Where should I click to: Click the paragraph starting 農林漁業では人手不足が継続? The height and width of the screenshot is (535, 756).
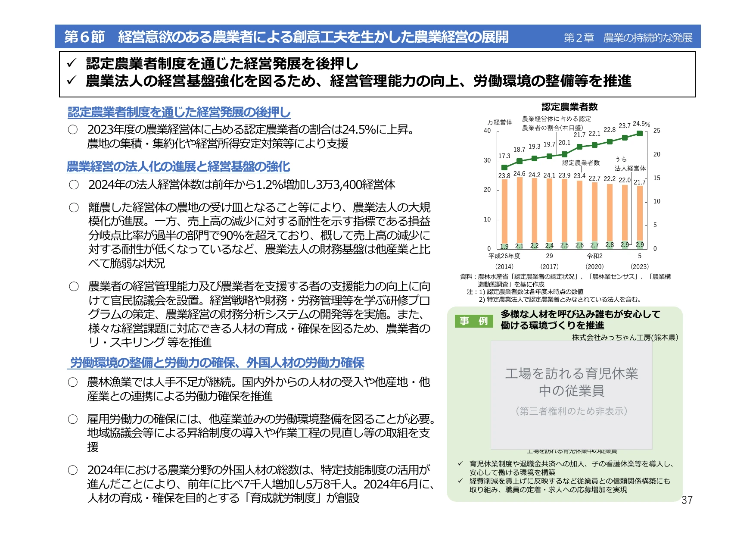click(258, 389)
